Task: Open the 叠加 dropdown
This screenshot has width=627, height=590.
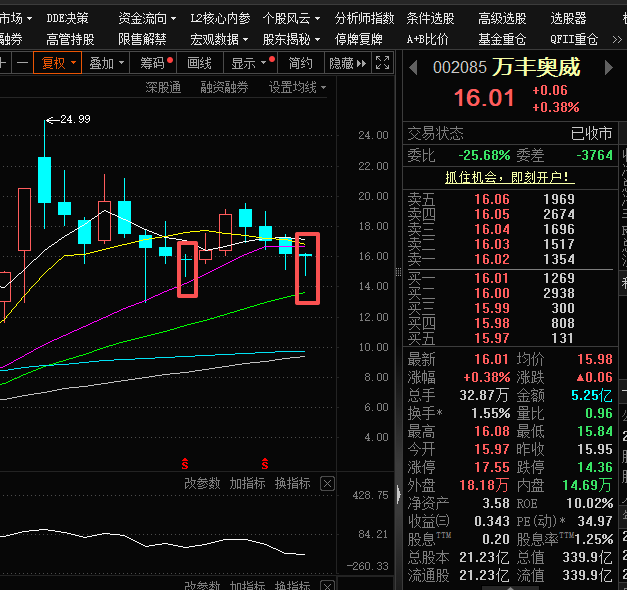Action: coord(106,63)
